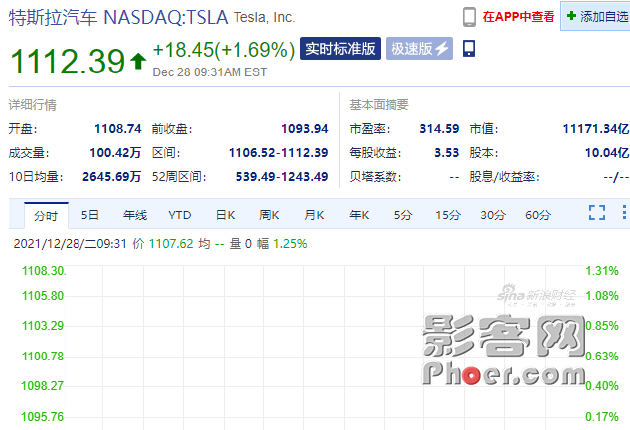
Task: Click the timestamp Dec 28 09:31AM EST
Action: pos(210,72)
